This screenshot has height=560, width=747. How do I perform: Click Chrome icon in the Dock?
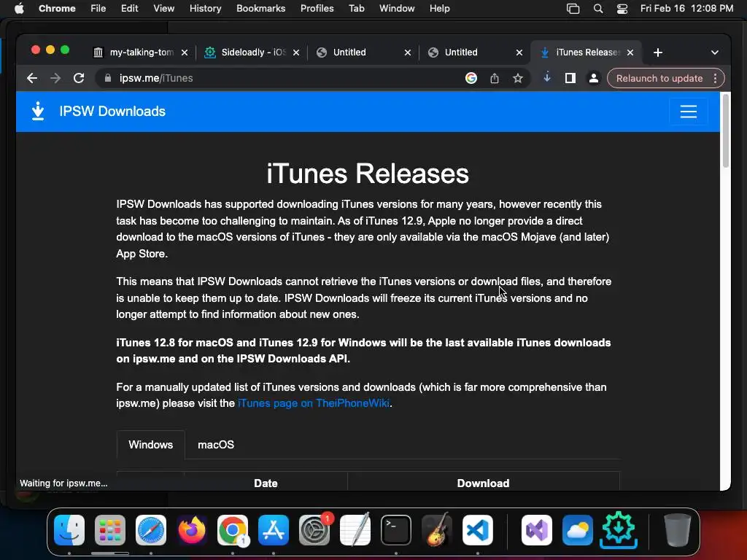(233, 529)
